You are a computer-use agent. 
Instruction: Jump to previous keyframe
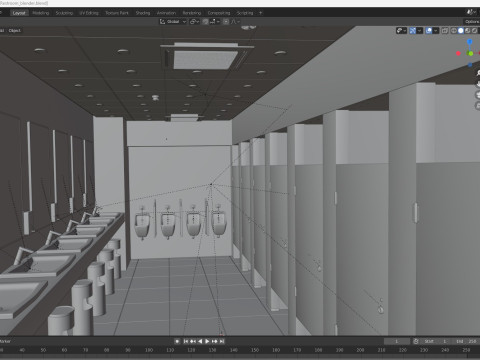(x=193, y=341)
